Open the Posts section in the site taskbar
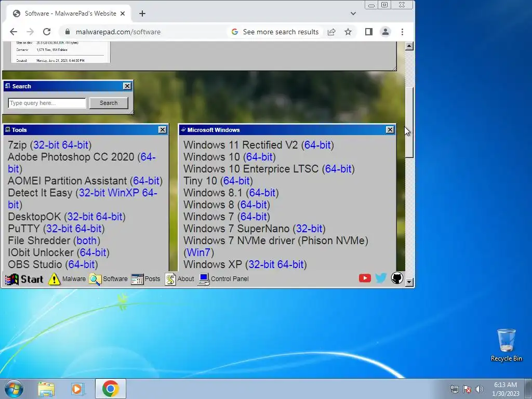Viewport: 532px width, 399px height. (x=145, y=279)
